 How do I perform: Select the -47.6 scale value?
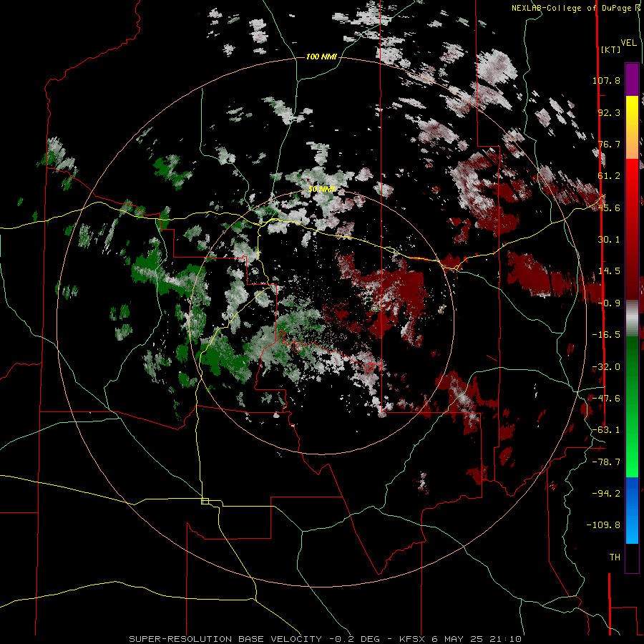(606, 399)
